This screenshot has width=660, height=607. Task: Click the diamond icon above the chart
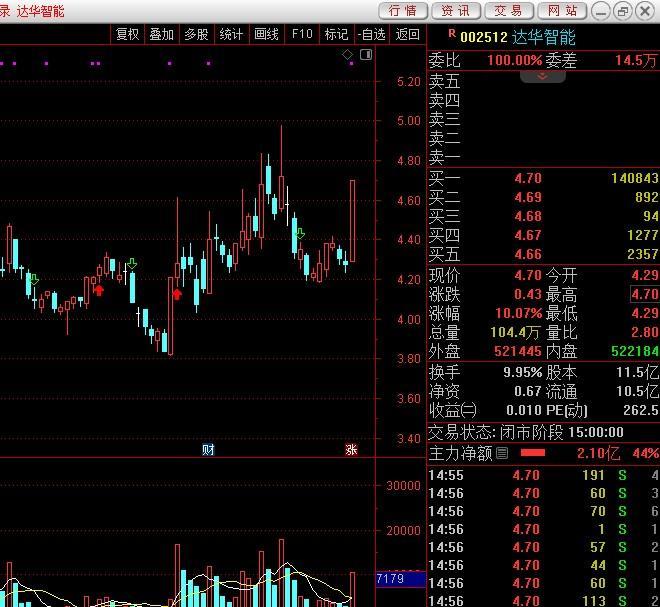348,55
